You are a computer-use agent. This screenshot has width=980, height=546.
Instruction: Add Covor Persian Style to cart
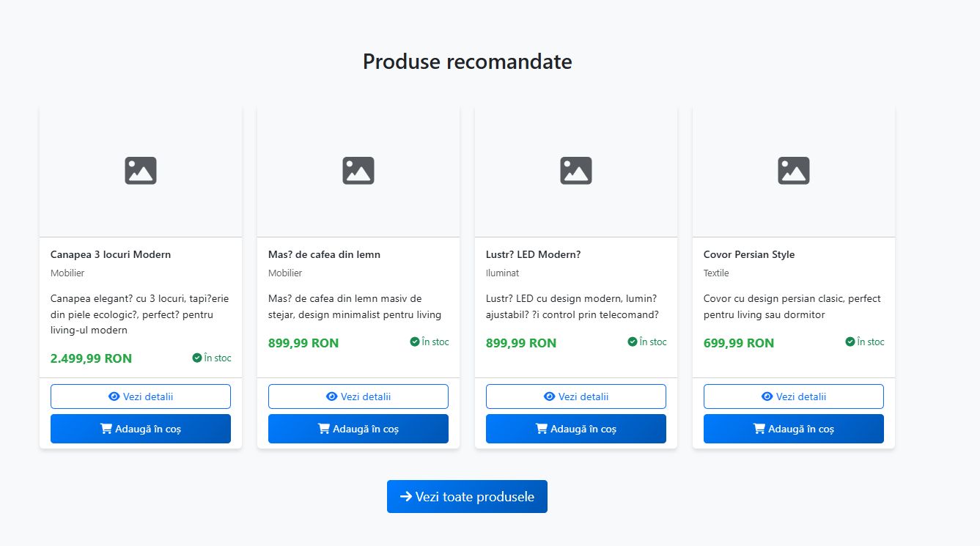(794, 429)
